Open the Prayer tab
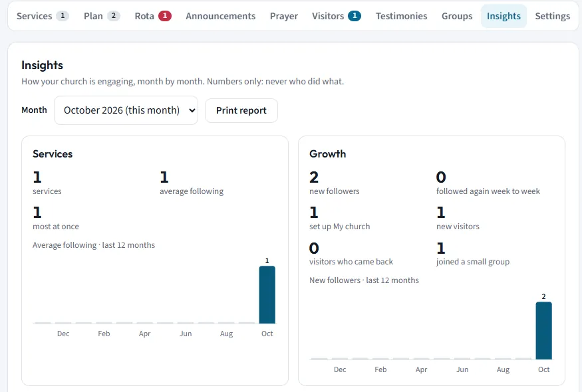The image size is (582, 392). (x=283, y=16)
